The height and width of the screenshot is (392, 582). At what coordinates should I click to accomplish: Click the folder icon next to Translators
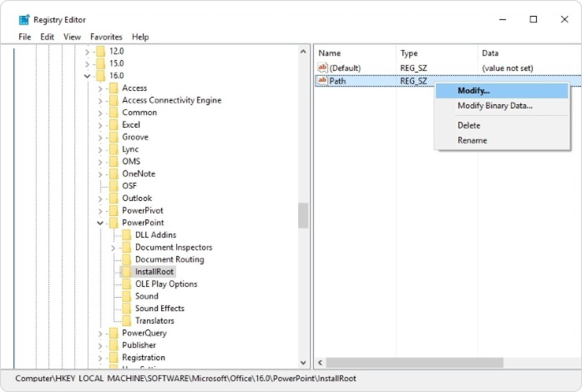(x=126, y=321)
